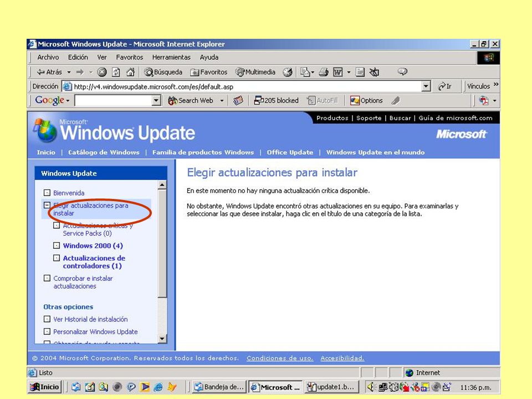Click the Google highlighter pen icon
Viewport: 532px width, 399px height.
396,100
